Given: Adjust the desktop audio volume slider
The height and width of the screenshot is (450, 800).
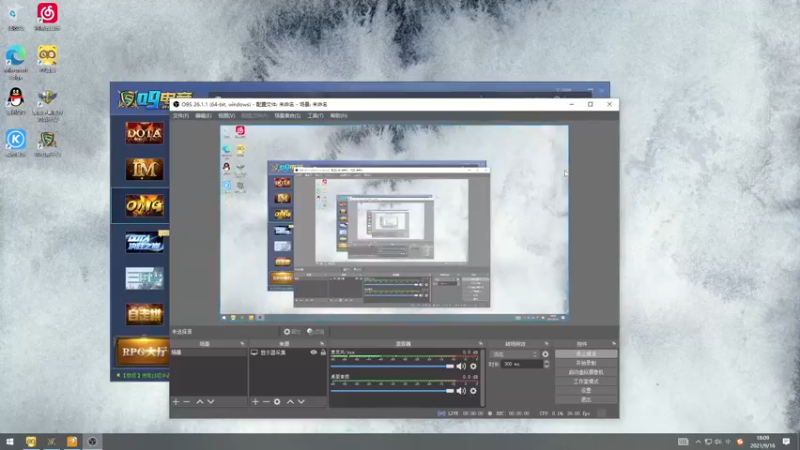Looking at the screenshot, I should click(x=392, y=391).
